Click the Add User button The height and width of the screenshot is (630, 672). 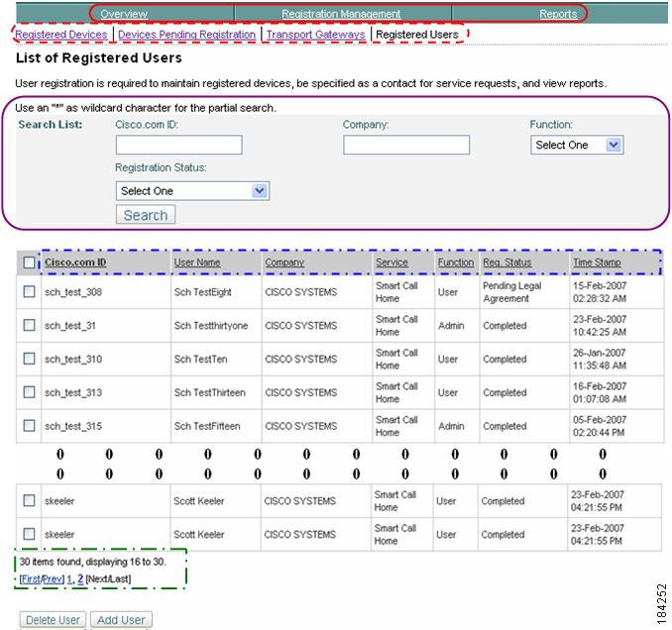point(121,620)
